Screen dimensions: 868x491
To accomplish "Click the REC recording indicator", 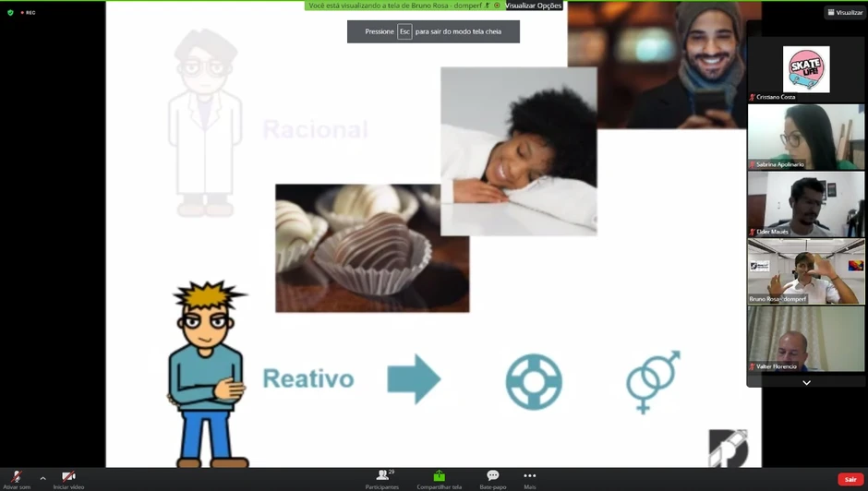I will pyautogui.click(x=28, y=13).
